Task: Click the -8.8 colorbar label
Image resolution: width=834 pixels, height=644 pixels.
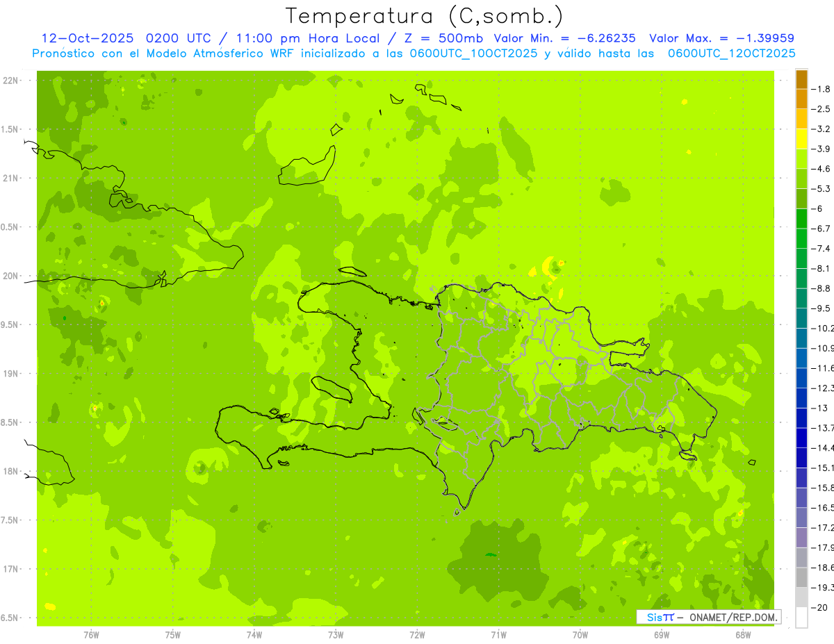Action: coord(821,288)
